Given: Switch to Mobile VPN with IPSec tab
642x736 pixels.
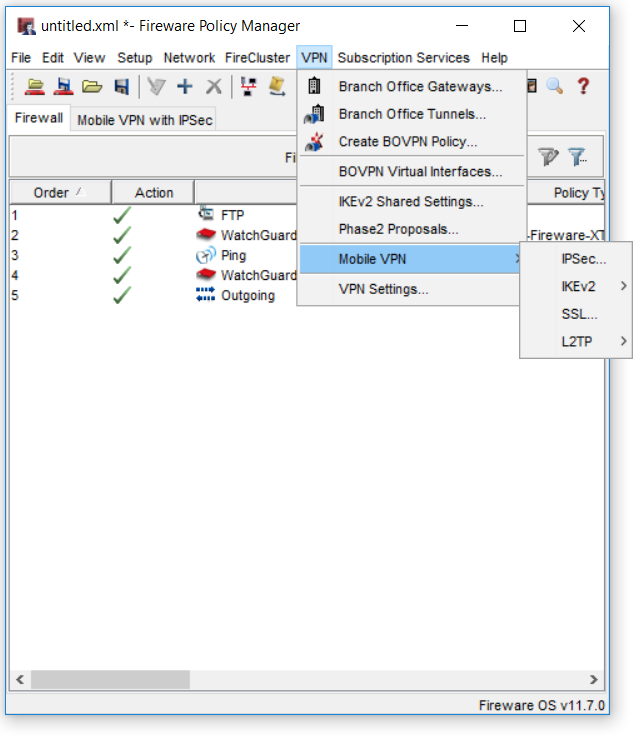Looking at the screenshot, I should [x=145, y=120].
